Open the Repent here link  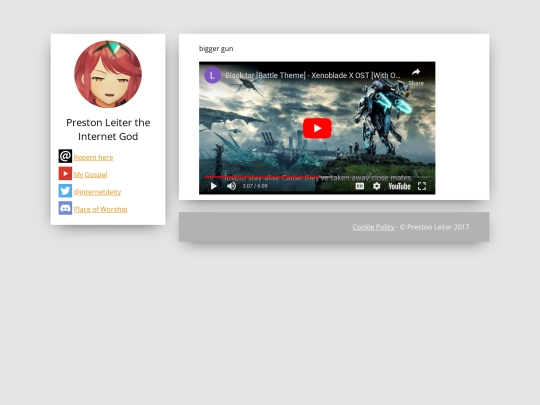(x=93, y=157)
